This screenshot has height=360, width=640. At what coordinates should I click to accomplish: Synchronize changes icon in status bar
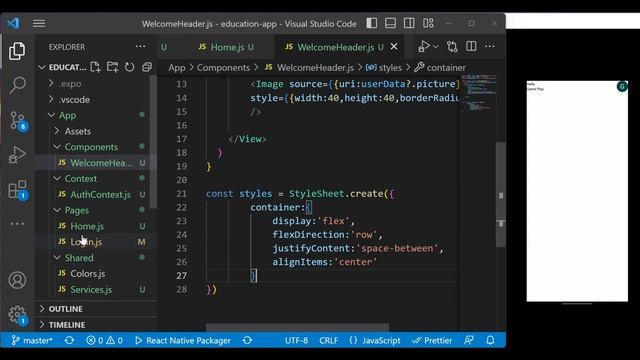(x=69, y=340)
